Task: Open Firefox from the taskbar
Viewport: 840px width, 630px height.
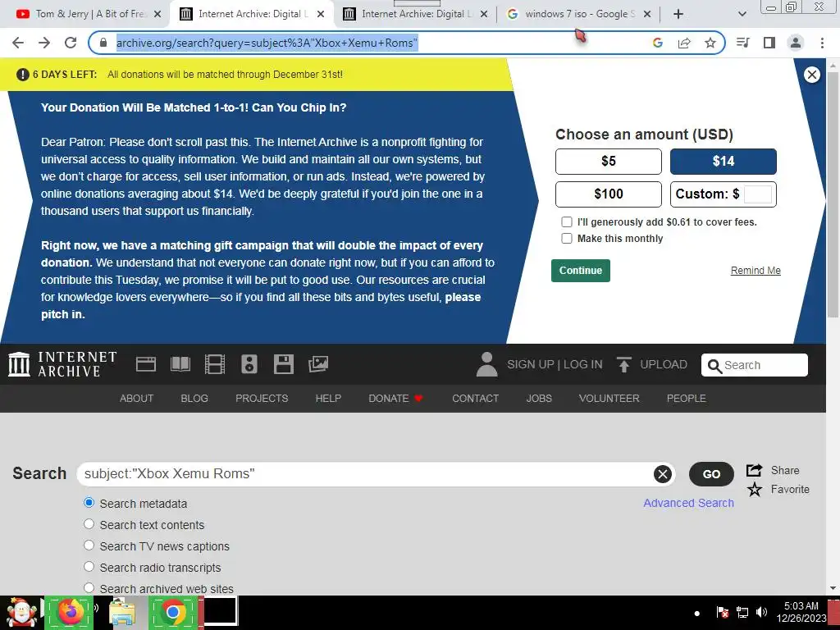Action: coord(71,612)
